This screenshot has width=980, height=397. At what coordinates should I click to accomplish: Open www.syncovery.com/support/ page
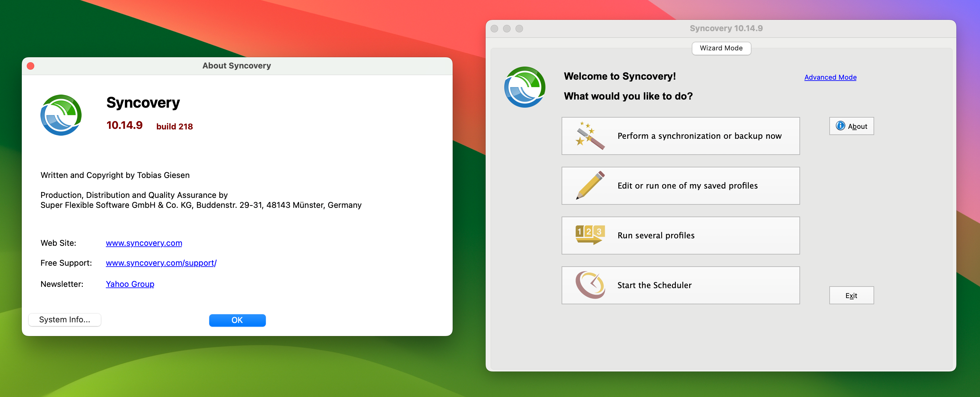[161, 263]
